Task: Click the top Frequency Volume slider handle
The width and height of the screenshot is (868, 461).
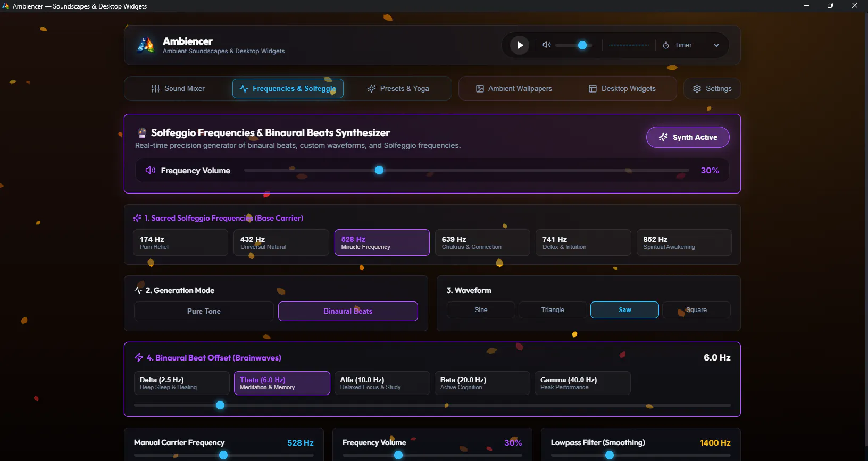Action: [379, 170]
